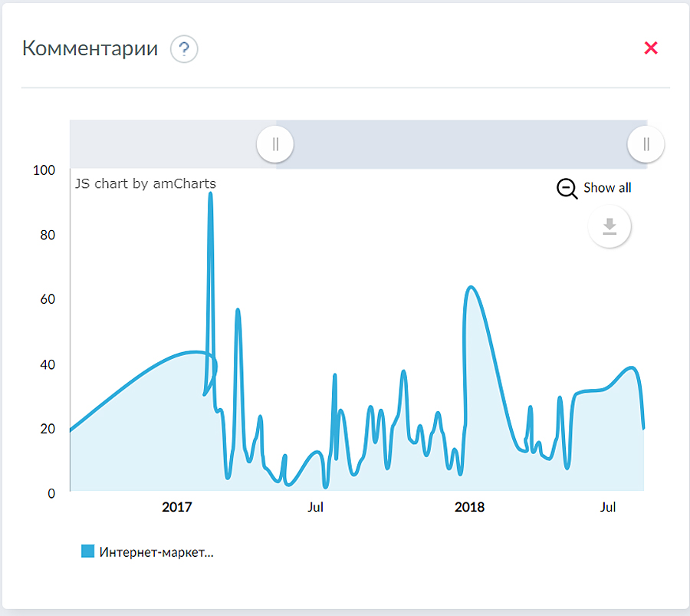Click the last Jul label after 2018

coord(607,507)
